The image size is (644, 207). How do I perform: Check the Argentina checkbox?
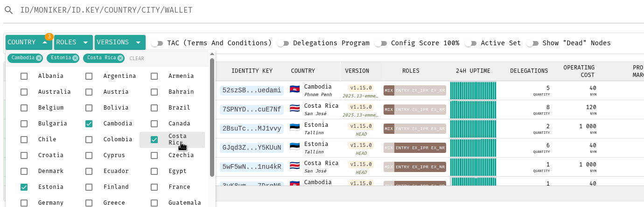pos(89,76)
